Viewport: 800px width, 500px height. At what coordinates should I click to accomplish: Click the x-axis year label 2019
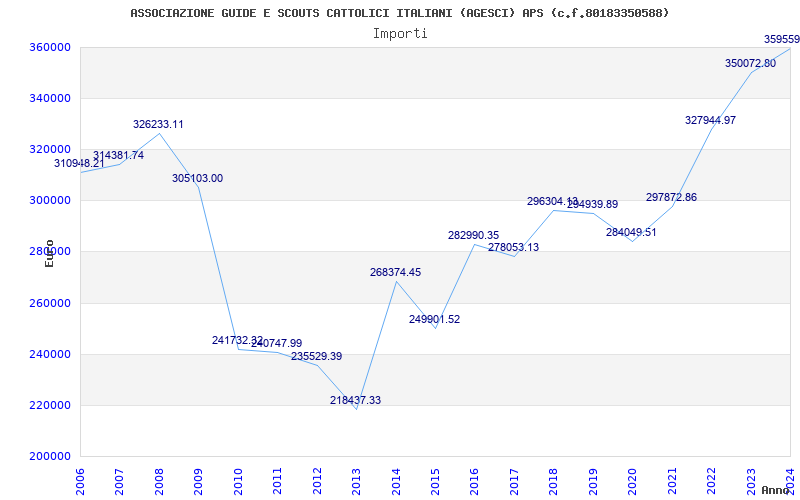(593, 481)
